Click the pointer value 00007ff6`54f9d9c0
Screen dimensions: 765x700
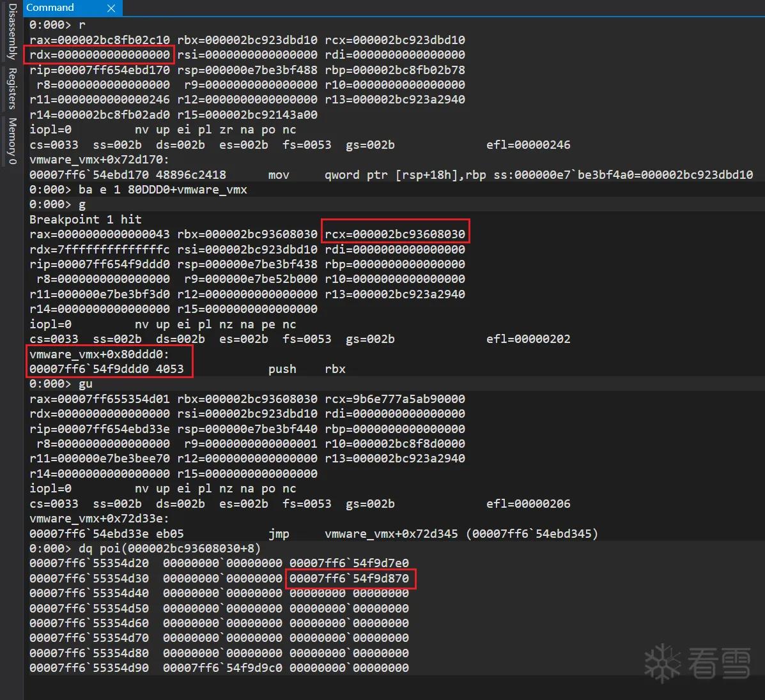(222, 668)
